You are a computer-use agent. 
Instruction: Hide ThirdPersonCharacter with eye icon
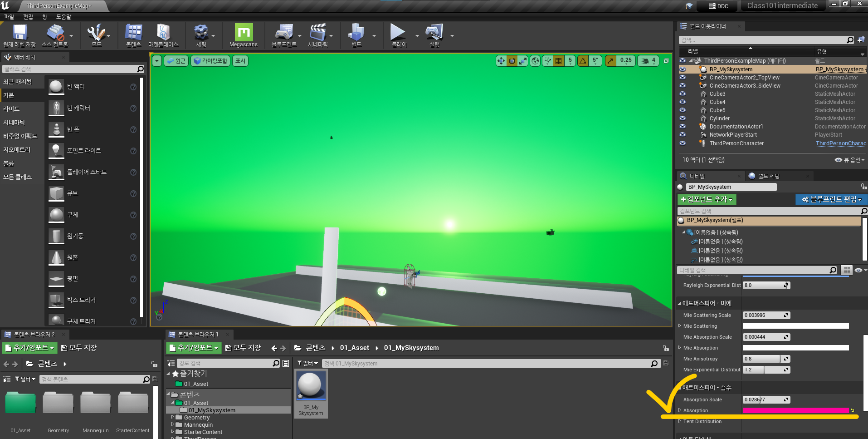683,143
